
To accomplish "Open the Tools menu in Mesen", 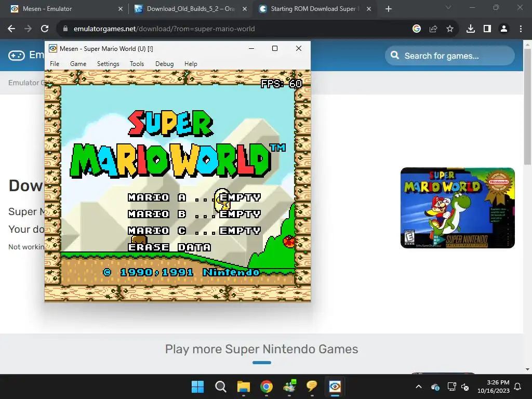I will click(x=137, y=64).
